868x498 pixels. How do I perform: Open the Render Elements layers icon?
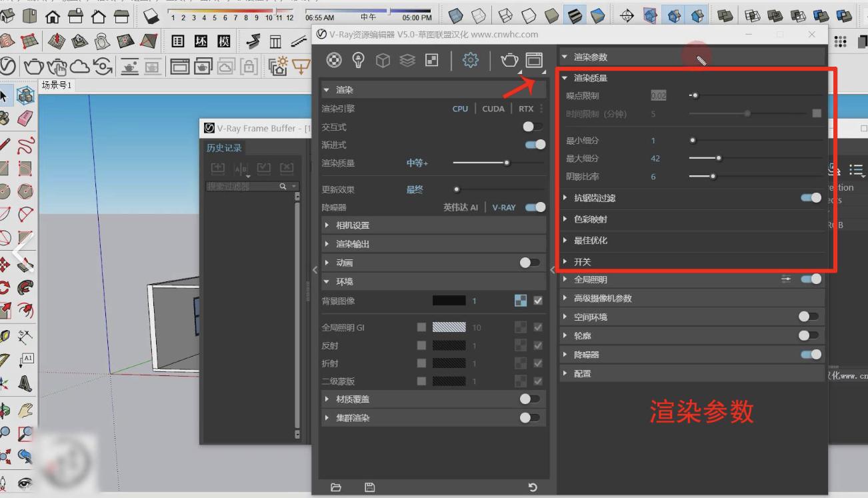(407, 61)
